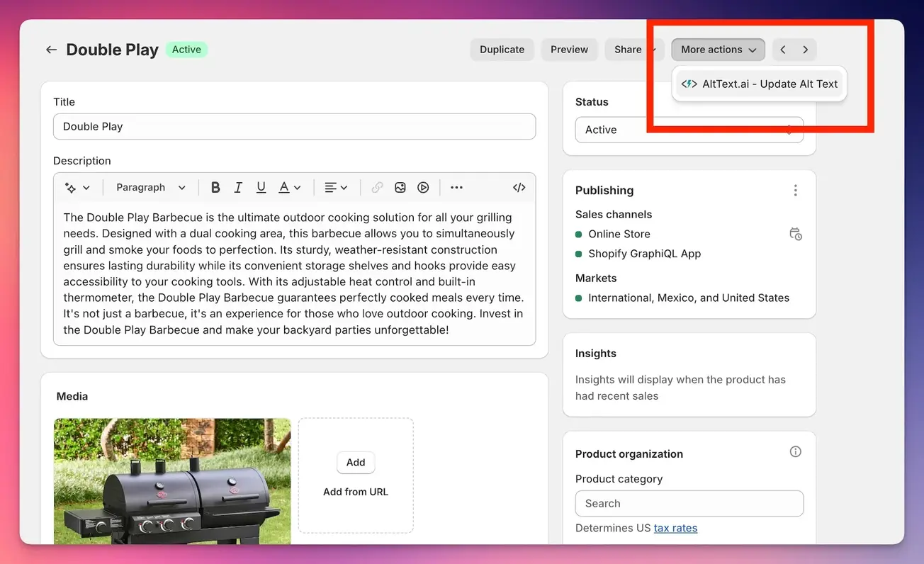Viewport: 924px width, 564px height.
Task: Open the Paragraph style dropdown
Action: click(150, 188)
